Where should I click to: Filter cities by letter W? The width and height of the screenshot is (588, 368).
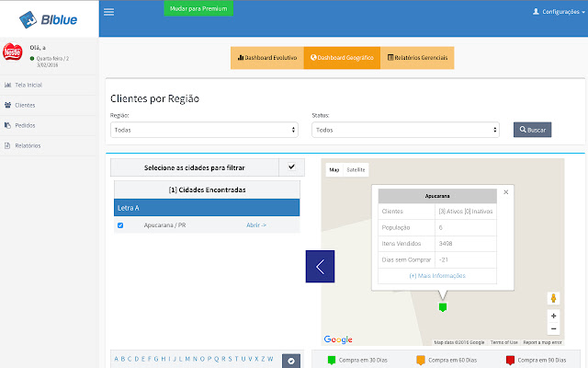click(x=270, y=359)
